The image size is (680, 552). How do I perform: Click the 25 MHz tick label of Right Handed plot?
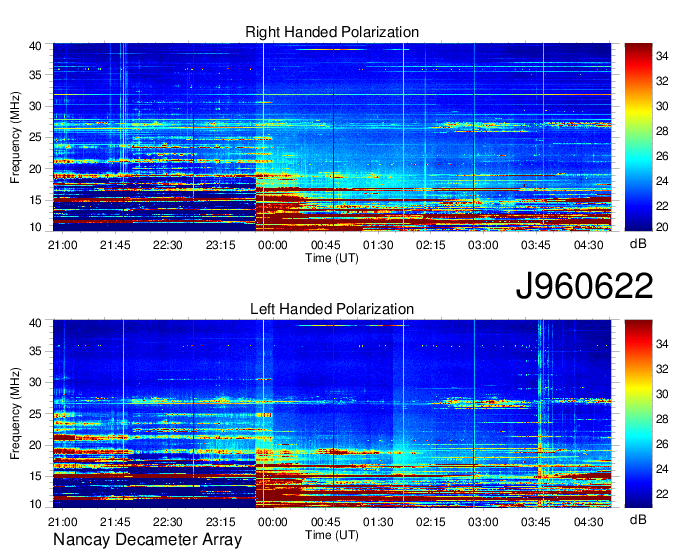pos(35,137)
